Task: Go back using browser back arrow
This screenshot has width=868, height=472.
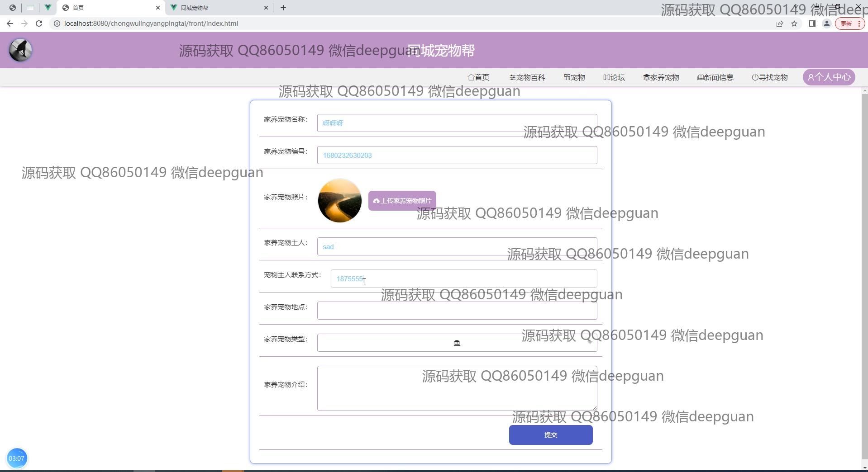Action: point(10,24)
